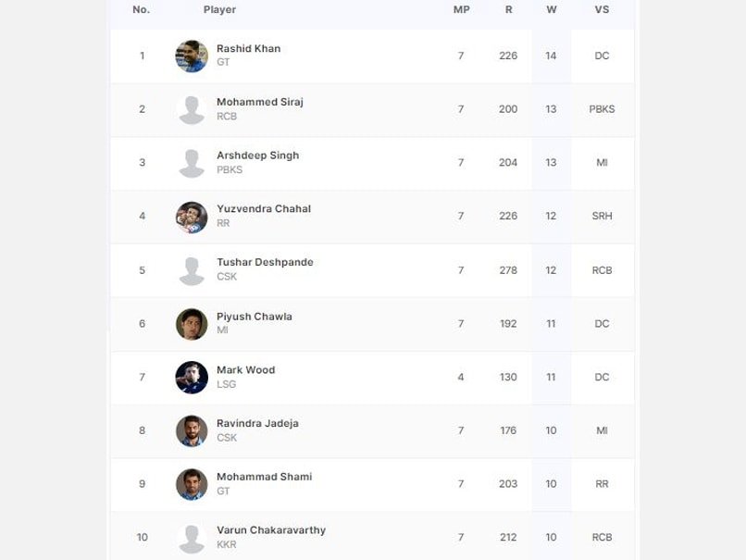Click Varun Chakaravarthy's placeholder avatar icon

click(x=192, y=538)
